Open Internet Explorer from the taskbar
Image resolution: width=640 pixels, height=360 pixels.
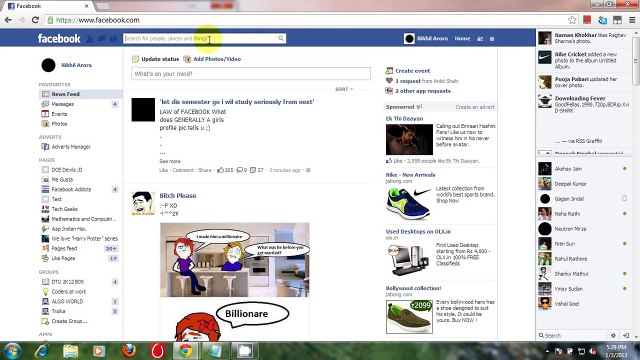42,351
